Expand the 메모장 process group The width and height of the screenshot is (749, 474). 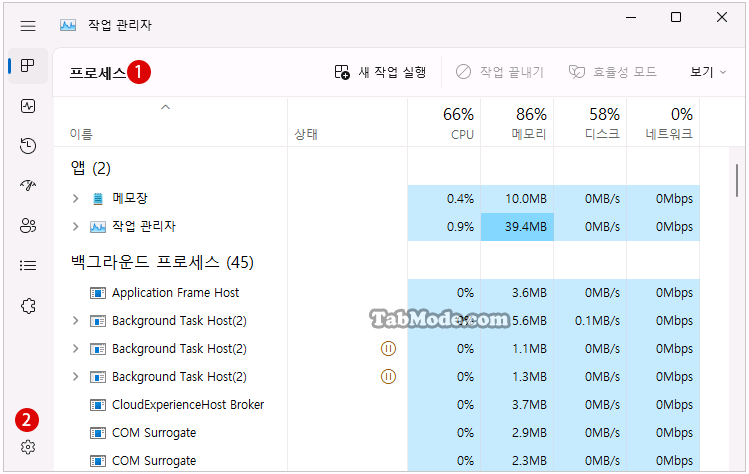point(75,198)
